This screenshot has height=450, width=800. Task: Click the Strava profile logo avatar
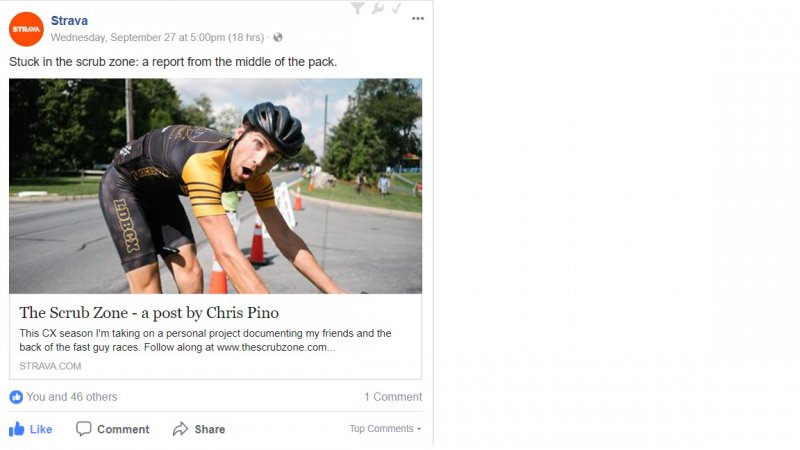(26, 29)
